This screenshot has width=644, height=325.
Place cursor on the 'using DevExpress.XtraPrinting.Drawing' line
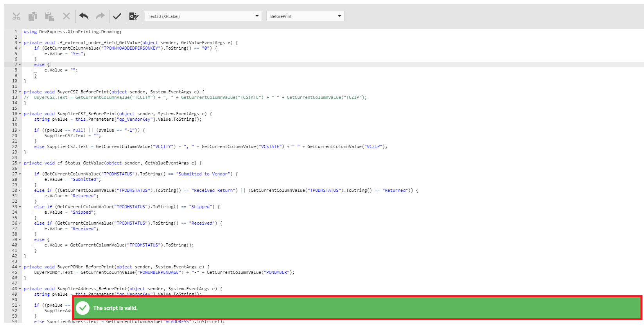click(72, 32)
